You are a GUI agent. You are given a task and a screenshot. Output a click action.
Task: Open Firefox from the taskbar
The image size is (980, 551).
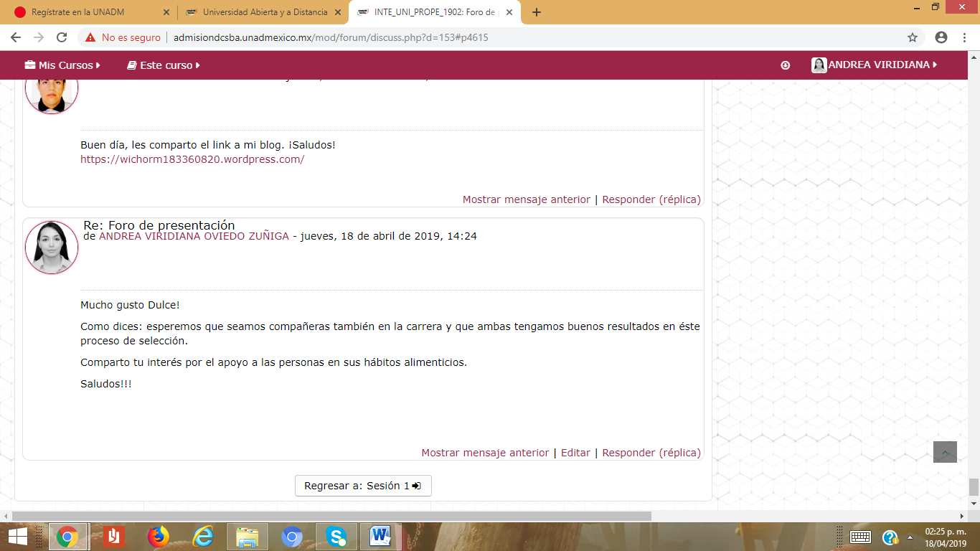pos(158,536)
